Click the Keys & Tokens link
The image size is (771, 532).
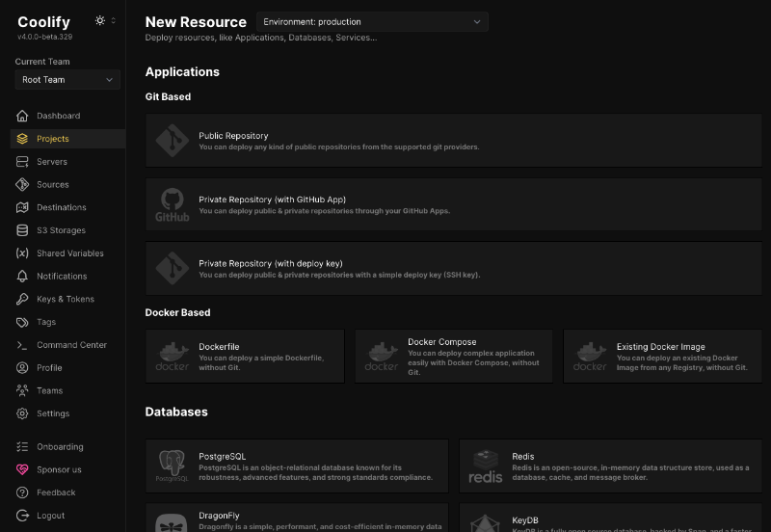67,299
